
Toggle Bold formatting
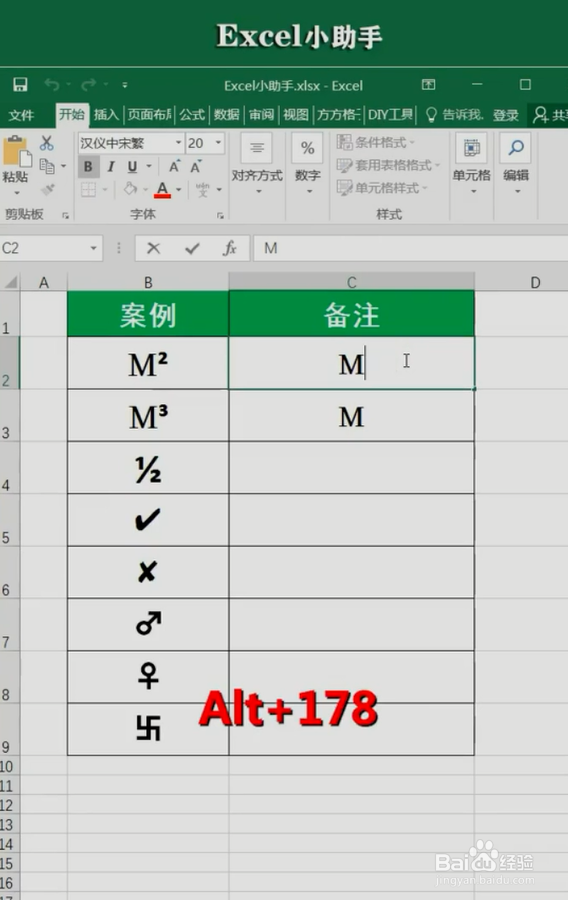(88, 167)
